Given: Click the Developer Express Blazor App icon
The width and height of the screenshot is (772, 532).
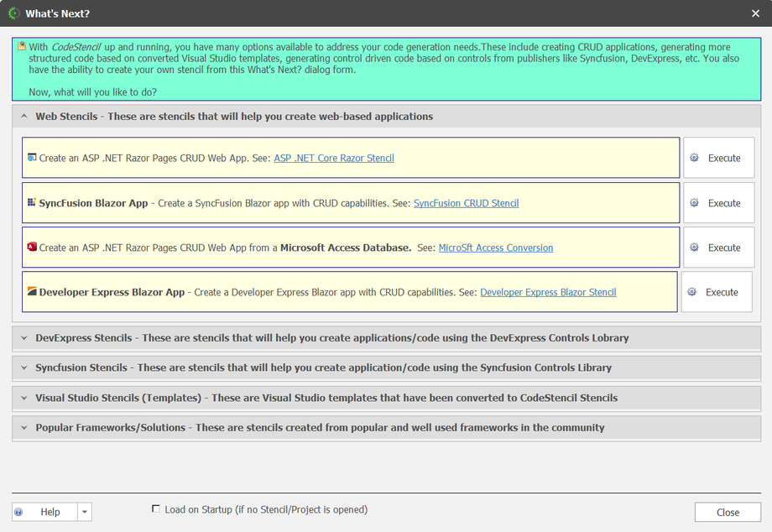Looking at the screenshot, I should pos(32,292).
